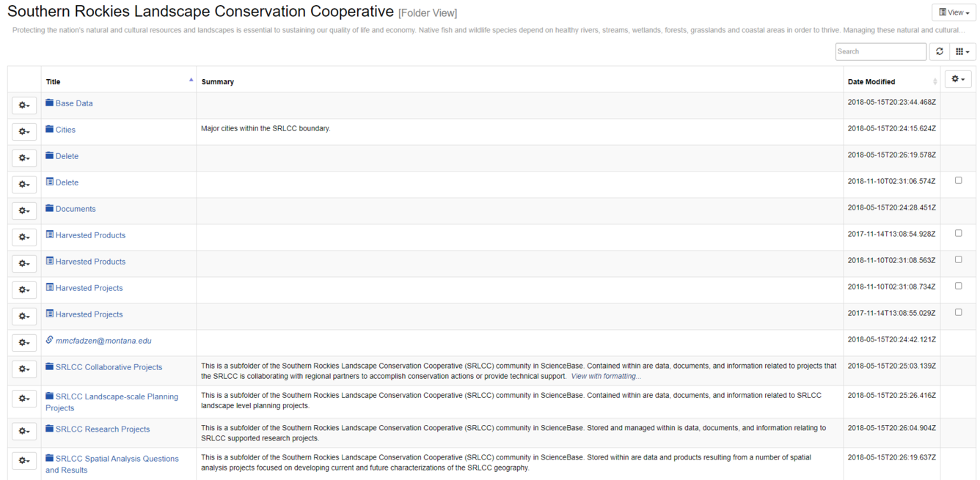980x480 pixels.
Task: Click the date 2018-05-15T20:23:44.468Z
Action: (891, 102)
